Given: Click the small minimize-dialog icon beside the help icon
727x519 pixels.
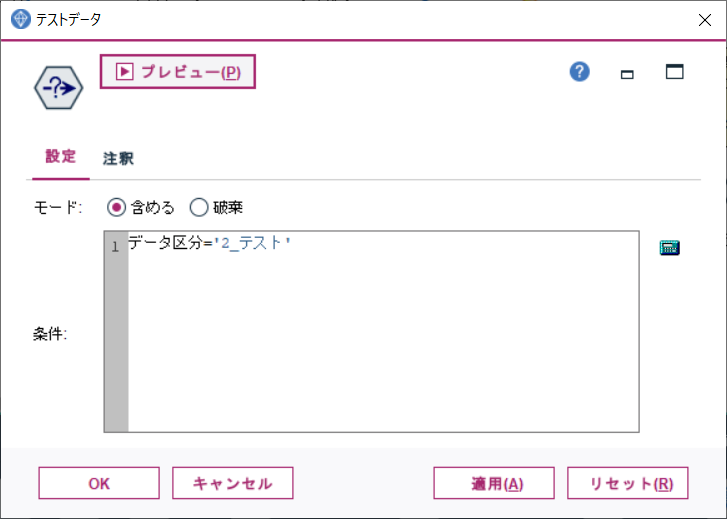Looking at the screenshot, I should 627,74.
